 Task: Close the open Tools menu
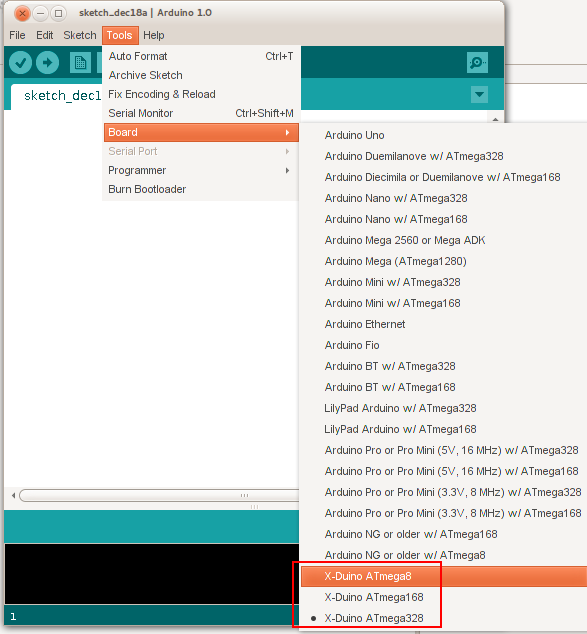click(120, 35)
